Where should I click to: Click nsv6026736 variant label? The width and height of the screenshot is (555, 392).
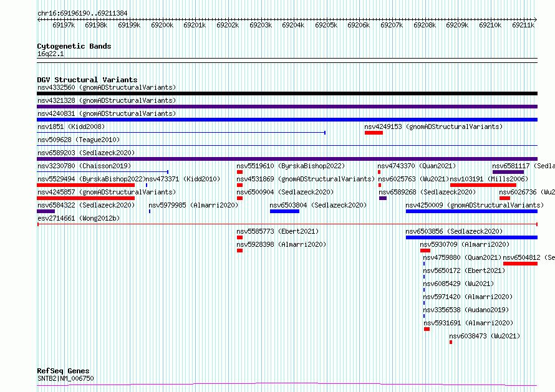click(x=527, y=192)
